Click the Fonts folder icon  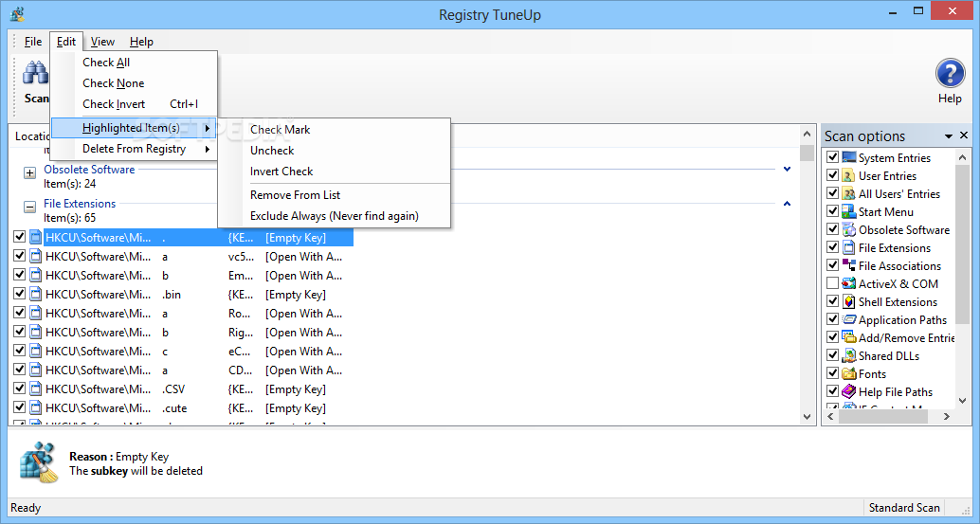(849, 373)
